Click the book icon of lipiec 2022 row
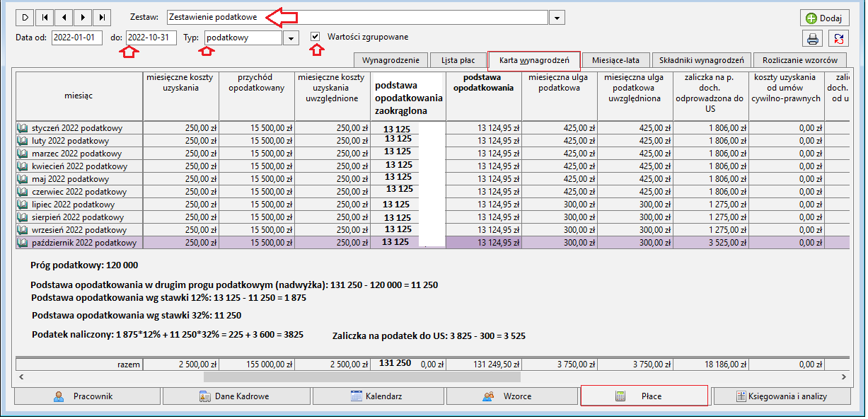This screenshot has width=868, height=419. pyautogui.click(x=23, y=205)
